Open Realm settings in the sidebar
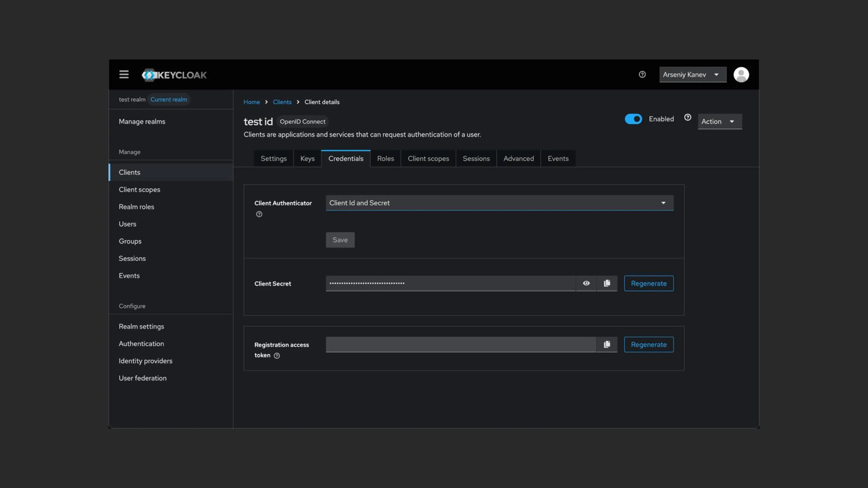 click(x=141, y=326)
